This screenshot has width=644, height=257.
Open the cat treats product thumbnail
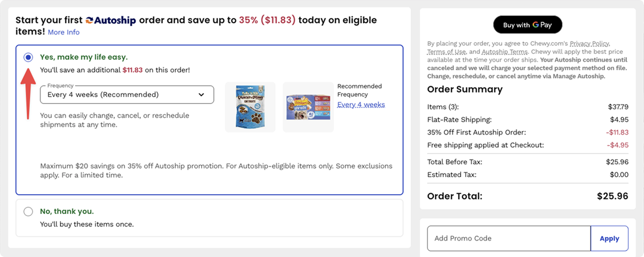click(x=250, y=107)
